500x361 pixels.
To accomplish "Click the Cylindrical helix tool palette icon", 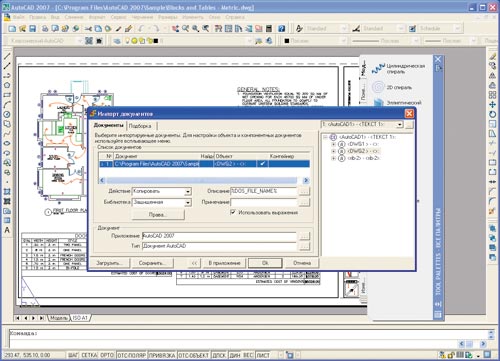I will point(378,68).
